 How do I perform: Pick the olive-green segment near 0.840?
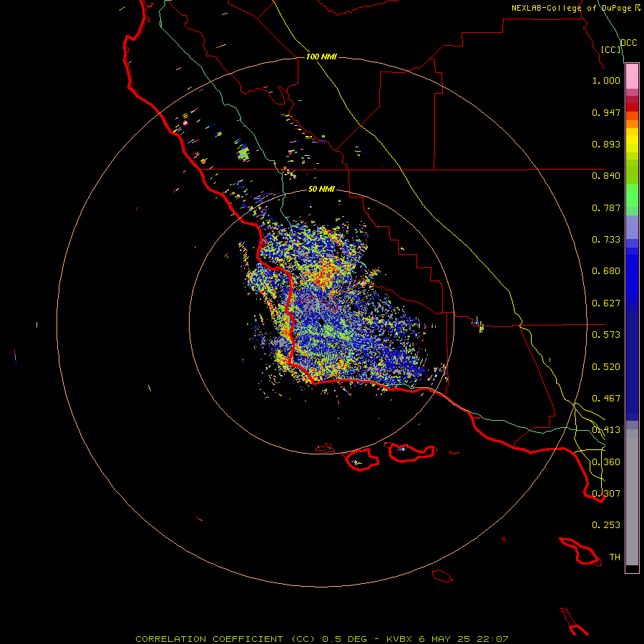(632, 172)
